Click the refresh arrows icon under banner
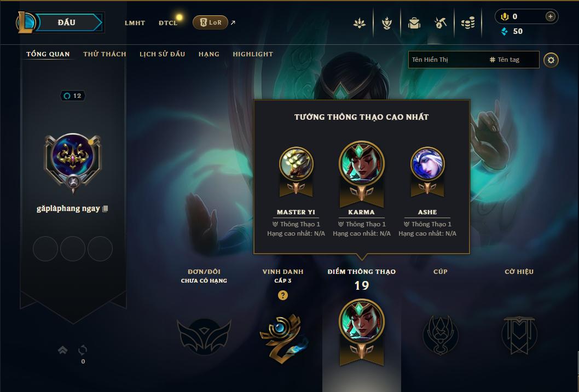This screenshot has height=392, width=579. 83,350
